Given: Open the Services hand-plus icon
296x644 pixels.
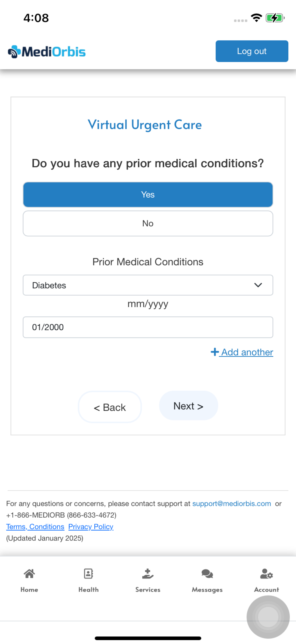Looking at the screenshot, I should (148, 573).
